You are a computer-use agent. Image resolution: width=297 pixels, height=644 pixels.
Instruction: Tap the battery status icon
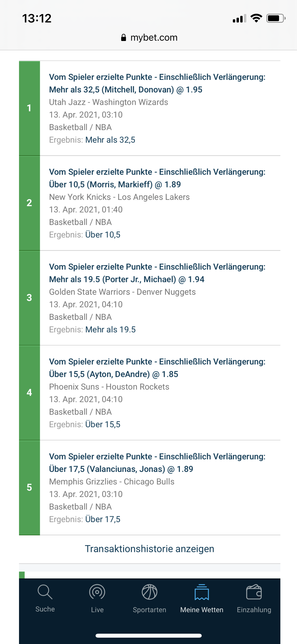point(276,18)
